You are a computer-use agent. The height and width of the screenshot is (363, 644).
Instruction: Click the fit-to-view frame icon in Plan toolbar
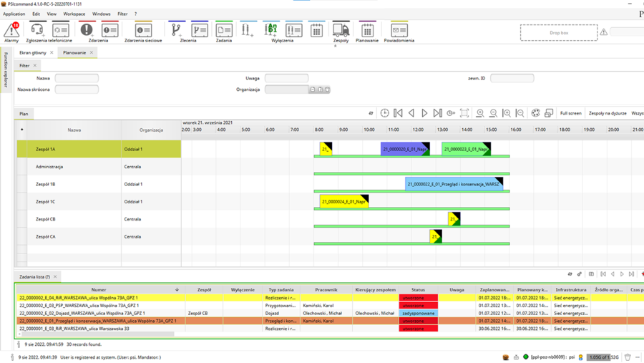[464, 113]
